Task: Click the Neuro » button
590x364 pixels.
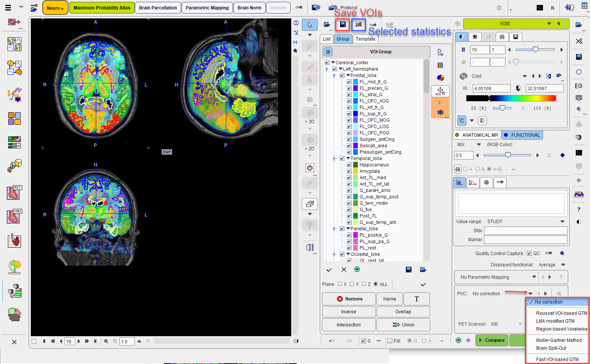Action: point(55,8)
